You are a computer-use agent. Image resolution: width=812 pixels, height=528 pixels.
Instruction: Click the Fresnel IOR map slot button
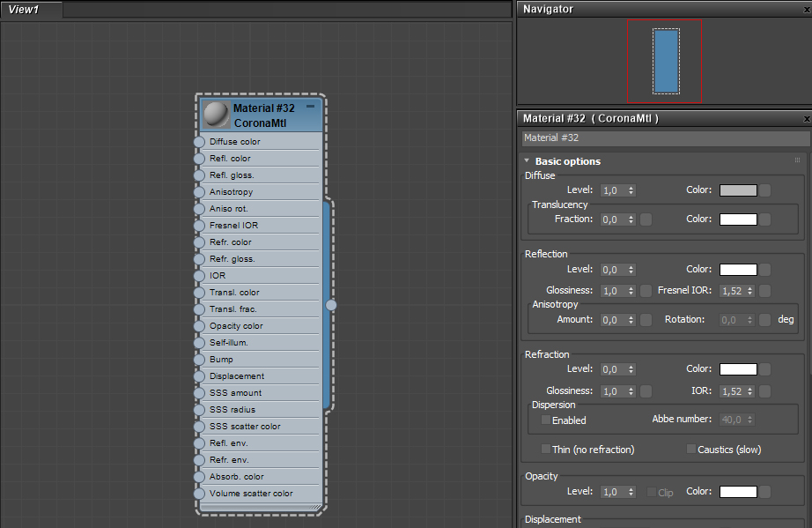765,291
